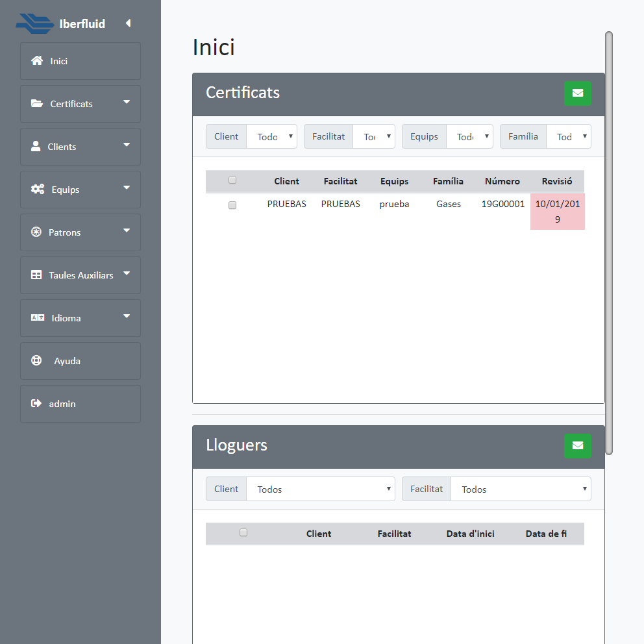The height and width of the screenshot is (644, 644).
Task: Click the green envelope button in Lloguers
Action: tap(578, 446)
